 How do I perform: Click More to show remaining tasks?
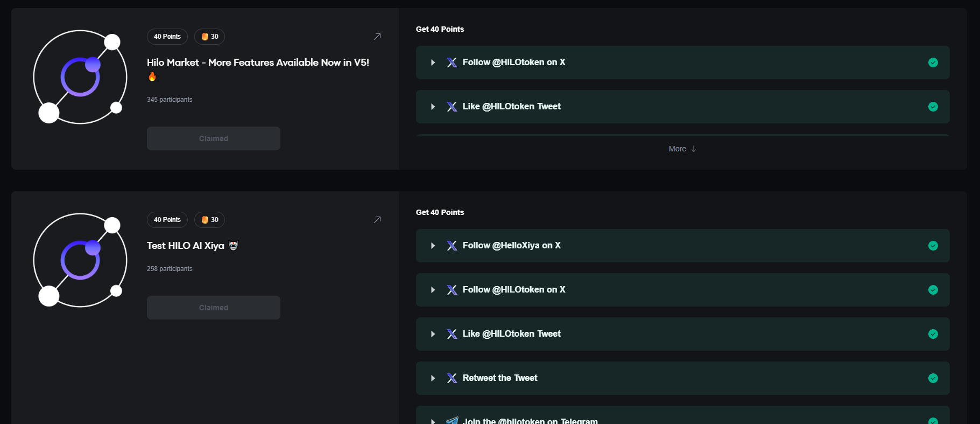coord(682,149)
